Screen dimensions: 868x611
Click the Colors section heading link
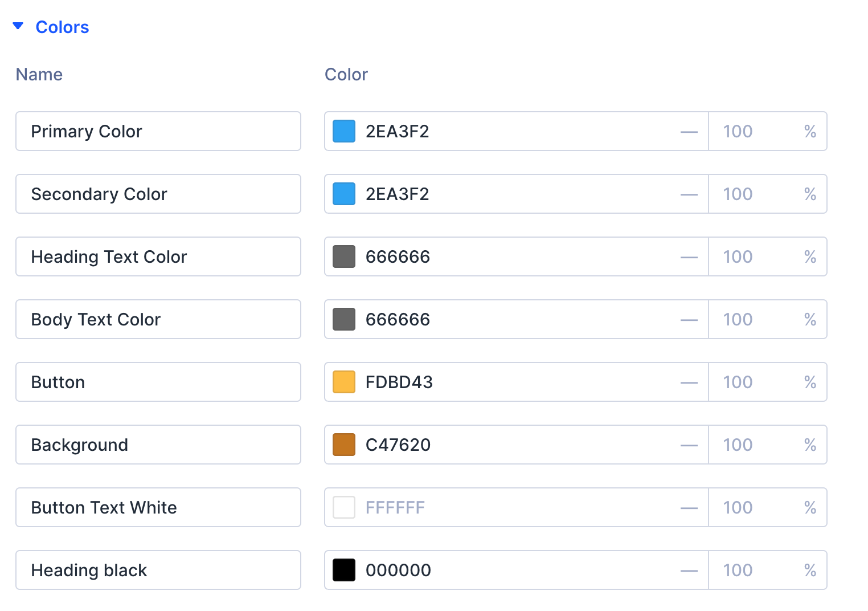[62, 27]
